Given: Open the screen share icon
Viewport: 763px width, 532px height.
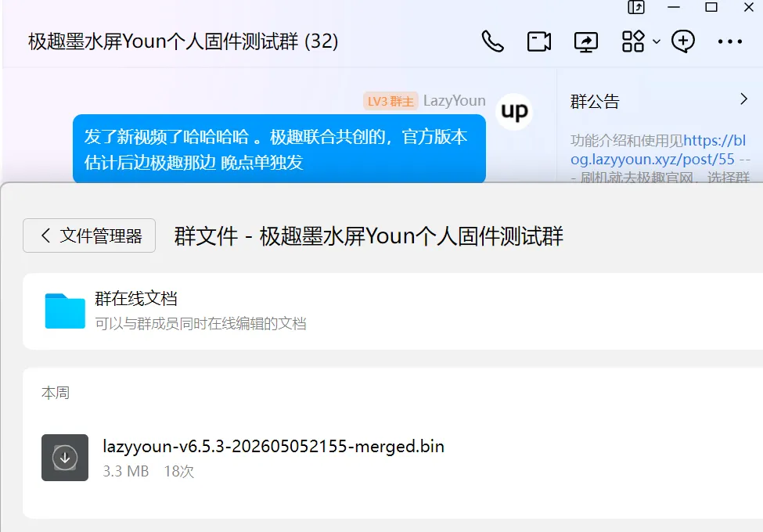Looking at the screenshot, I should [586, 41].
